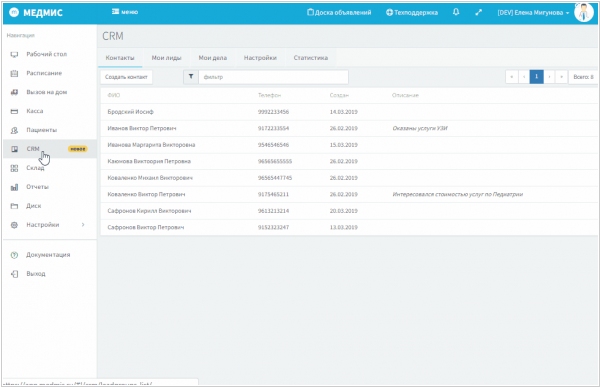Focus the фильтр input field
The height and width of the screenshot is (387, 600).
point(273,77)
